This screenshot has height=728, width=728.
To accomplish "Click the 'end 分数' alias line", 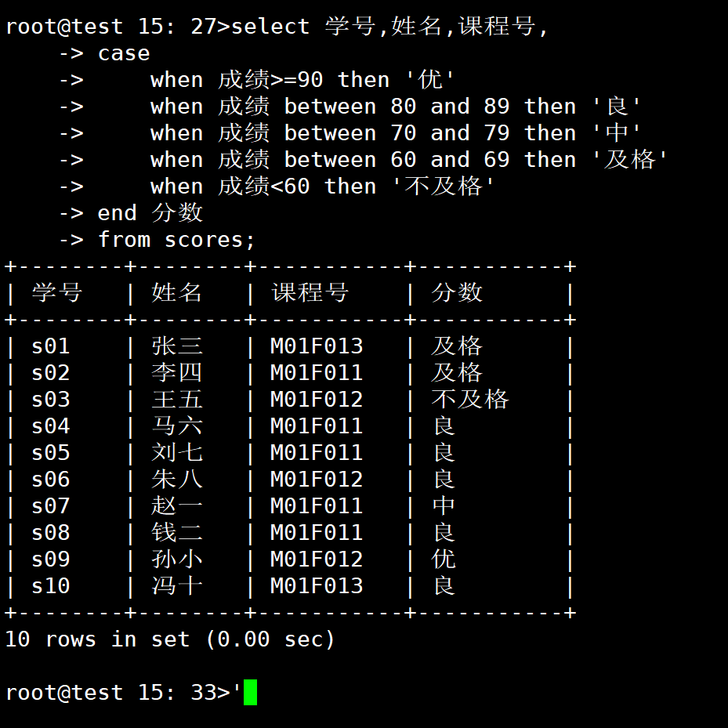I will click(x=150, y=213).
